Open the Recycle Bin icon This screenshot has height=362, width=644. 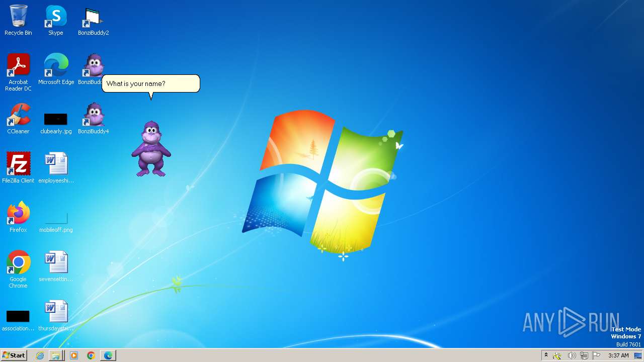coord(18,20)
